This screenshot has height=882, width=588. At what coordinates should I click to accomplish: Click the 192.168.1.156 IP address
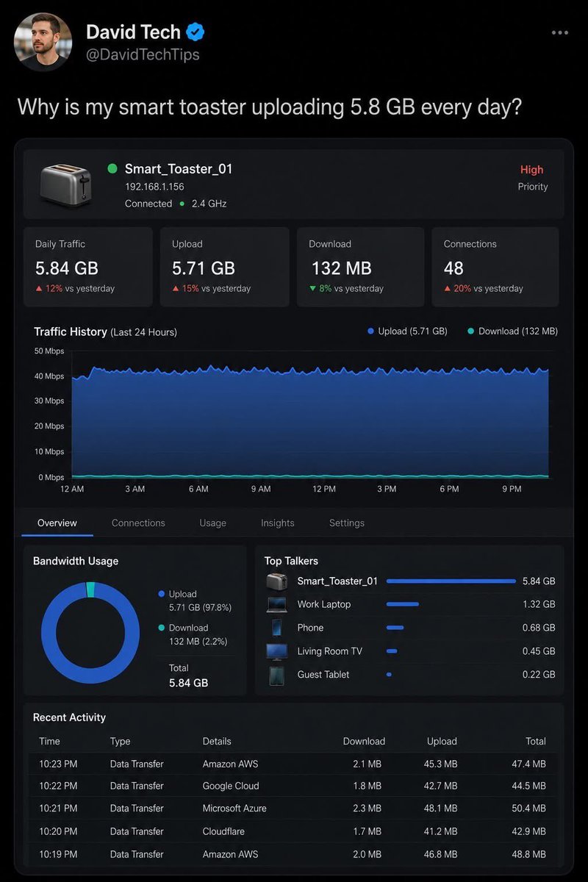pyautogui.click(x=154, y=187)
